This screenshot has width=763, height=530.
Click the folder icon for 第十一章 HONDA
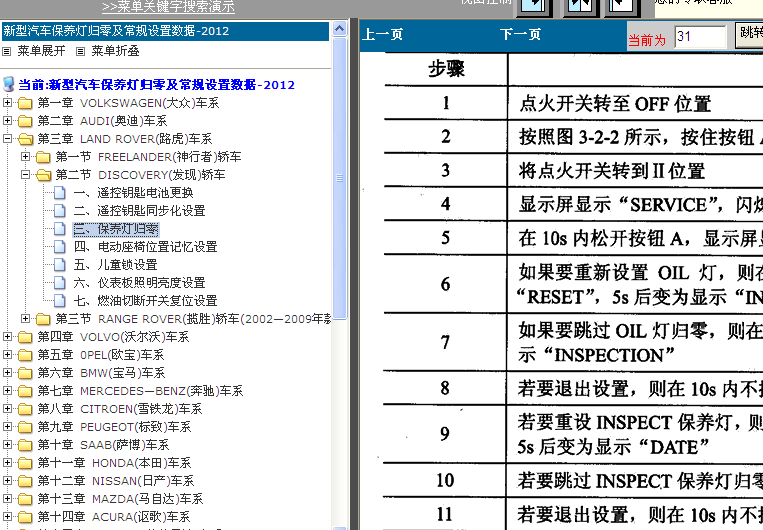pos(25,463)
